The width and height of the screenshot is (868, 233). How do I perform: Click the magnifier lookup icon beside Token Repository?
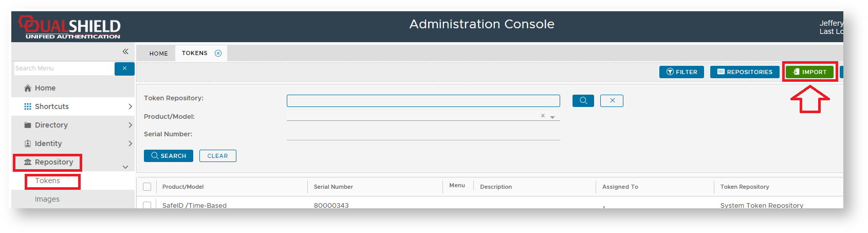pyautogui.click(x=583, y=101)
